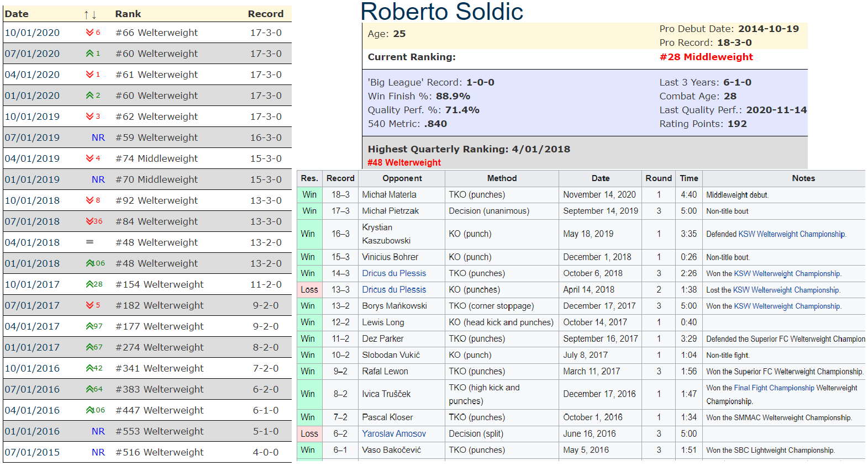
Task: Click the equals sign in the 04/01/2018 row
Action: [90, 242]
